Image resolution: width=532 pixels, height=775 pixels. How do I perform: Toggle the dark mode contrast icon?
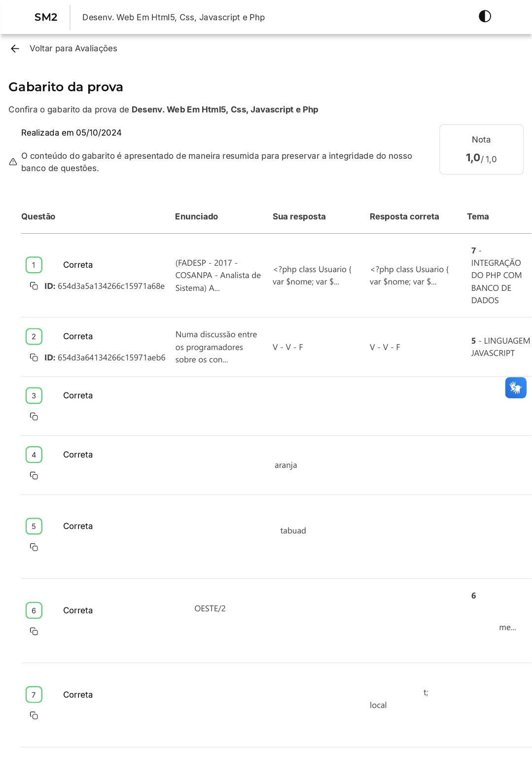pos(485,16)
